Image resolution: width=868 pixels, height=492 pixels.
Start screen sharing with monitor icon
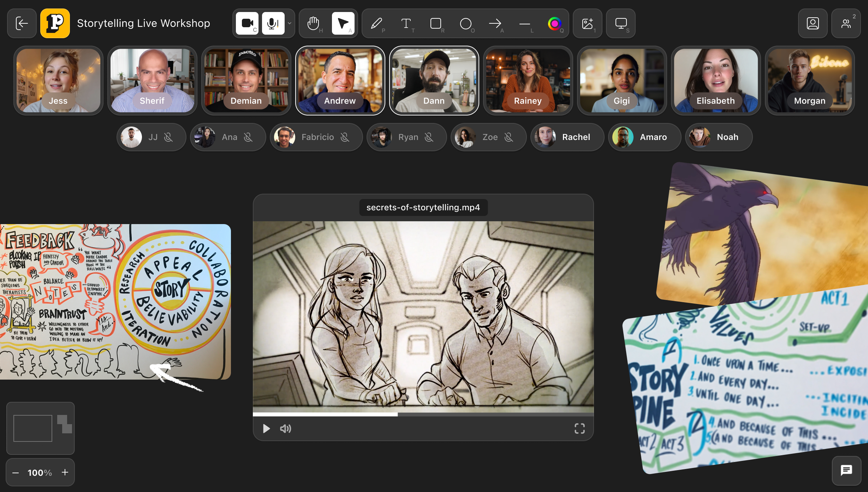[621, 24]
